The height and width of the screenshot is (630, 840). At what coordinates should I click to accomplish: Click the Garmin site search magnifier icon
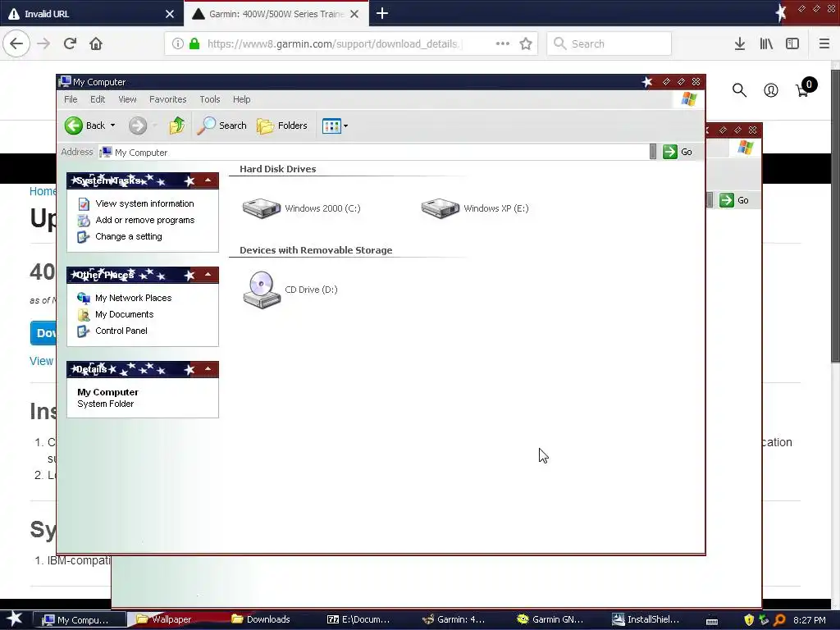[739, 90]
